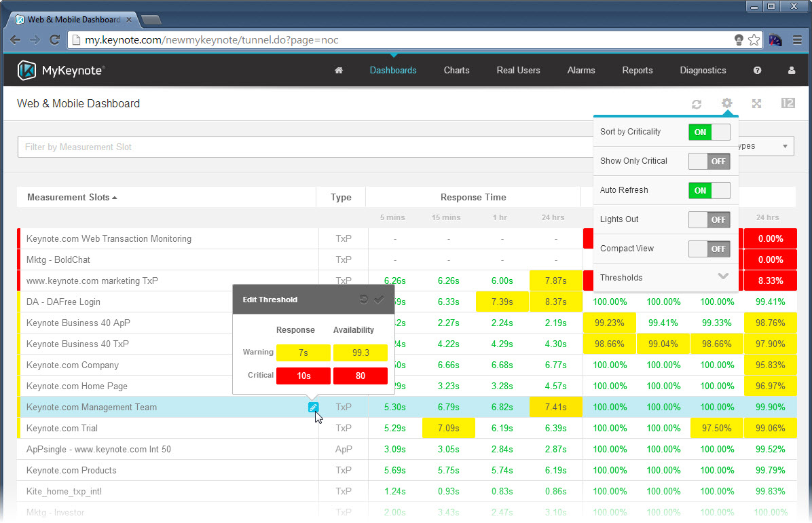This screenshot has height=523, width=812.
Task: Click the pencil icon for Keynote.com Management Team
Action: tap(313, 407)
